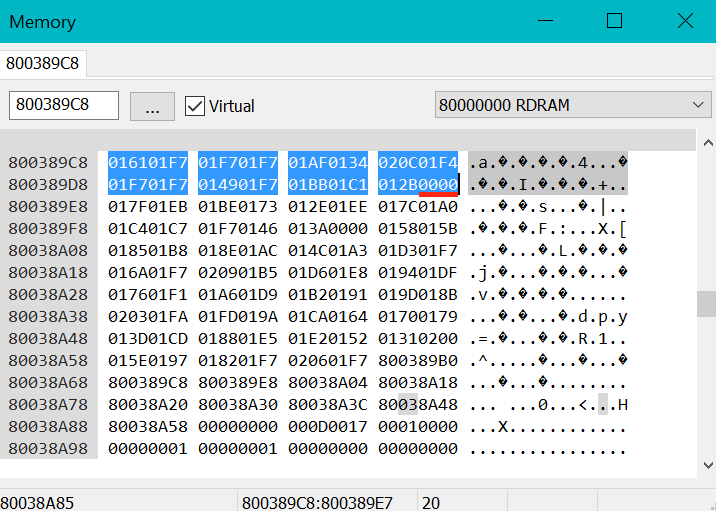
Task: Click row address 80038A08
Action: [x=48, y=250]
